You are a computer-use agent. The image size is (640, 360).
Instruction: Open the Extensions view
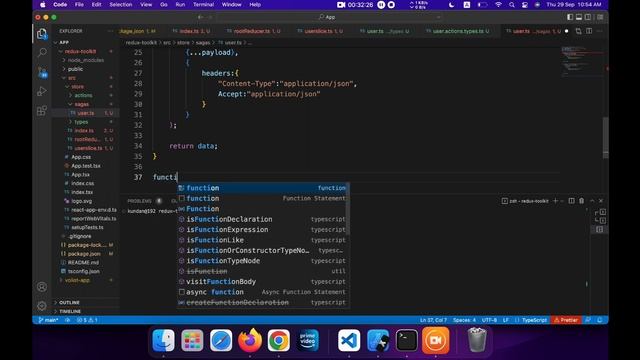42,111
